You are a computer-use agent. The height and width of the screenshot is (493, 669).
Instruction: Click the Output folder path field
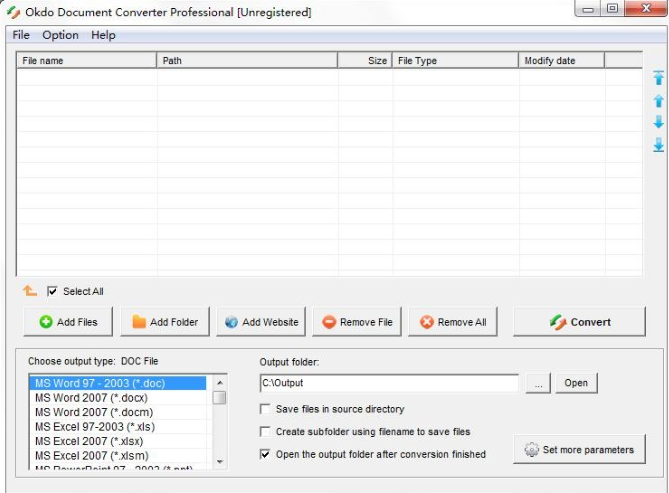(389, 383)
